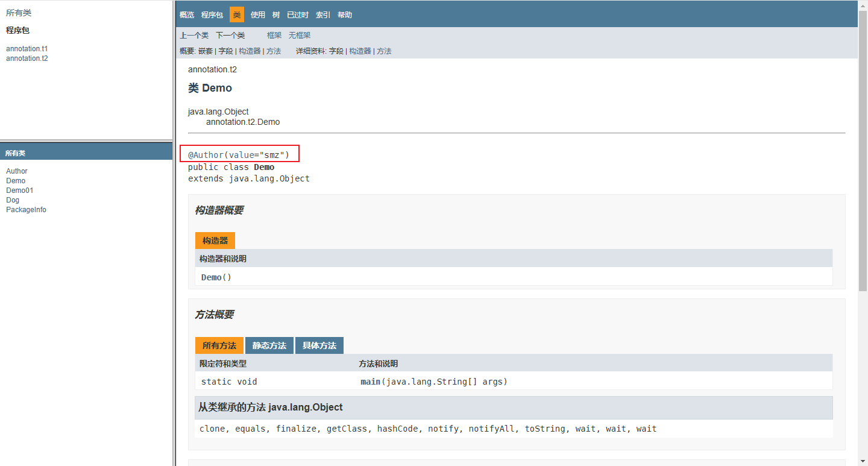The height and width of the screenshot is (466, 868).
Task: Open the 使用 navigation item
Action: [x=258, y=14]
